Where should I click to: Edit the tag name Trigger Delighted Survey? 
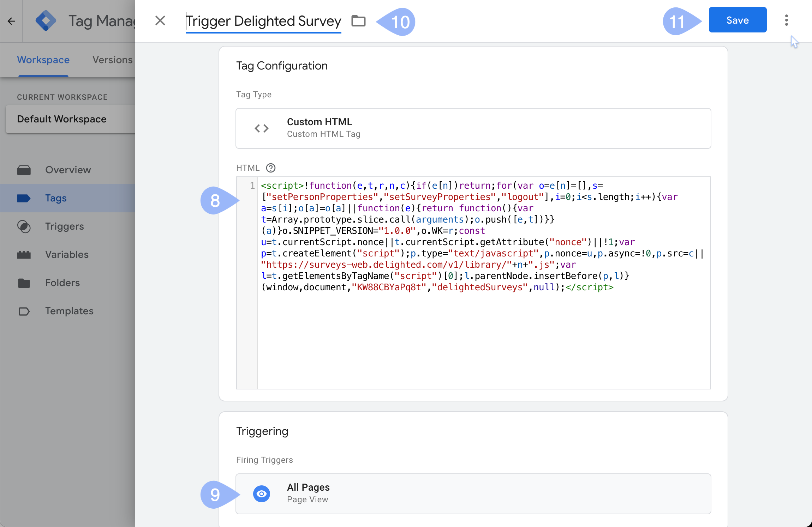click(263, 21)
